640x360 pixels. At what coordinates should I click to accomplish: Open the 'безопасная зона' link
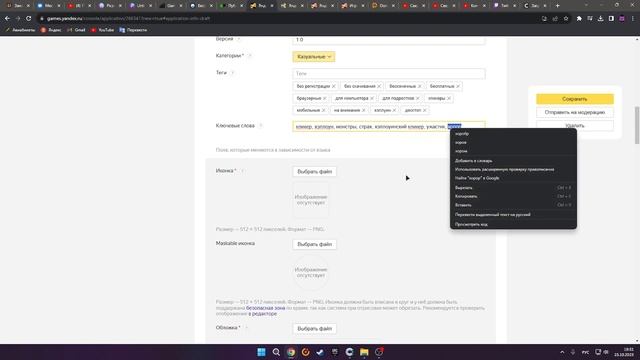point(265,308)
